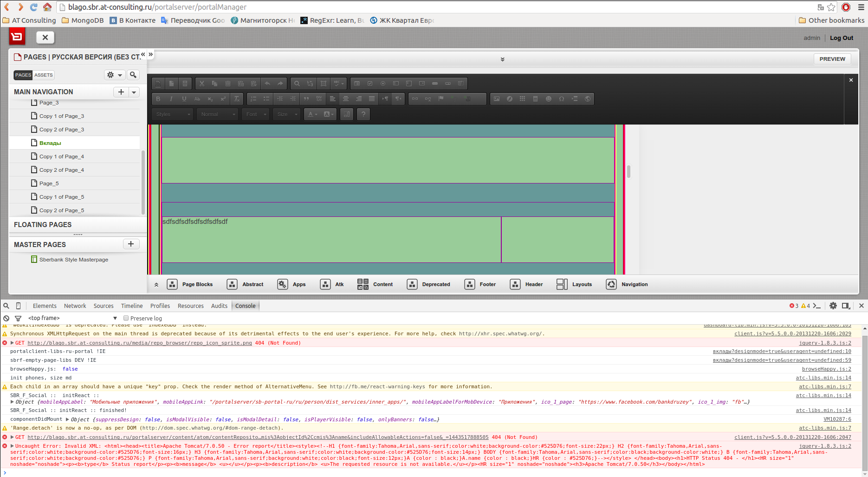Insert a bulleted list
The width and height of the screenshot is (868, 477).
[x=266, y=99]
